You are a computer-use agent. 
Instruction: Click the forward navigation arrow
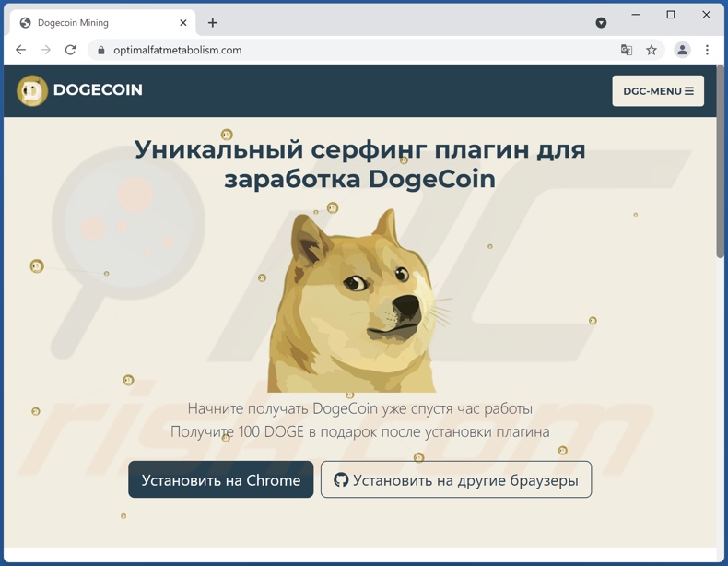pos(45,50)
